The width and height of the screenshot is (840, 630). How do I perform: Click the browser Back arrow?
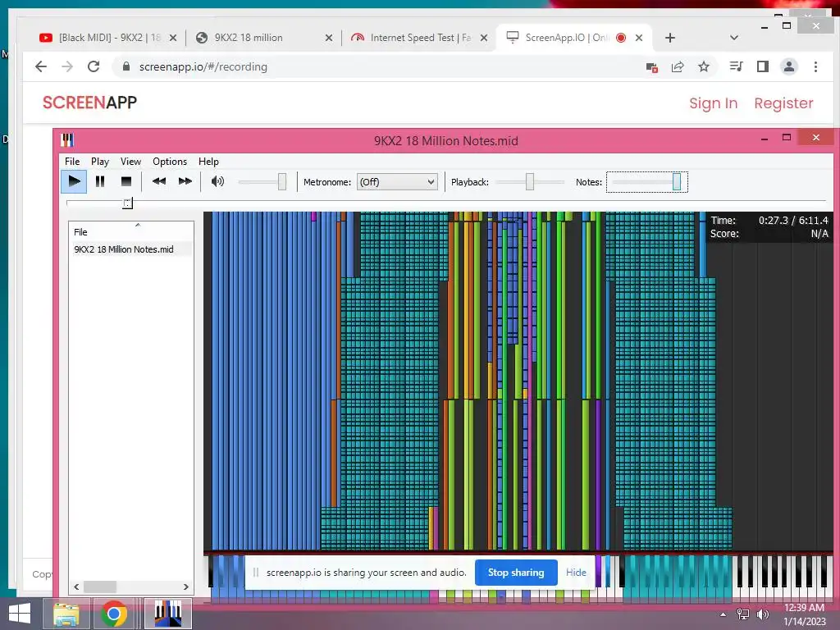pos(41,66)
